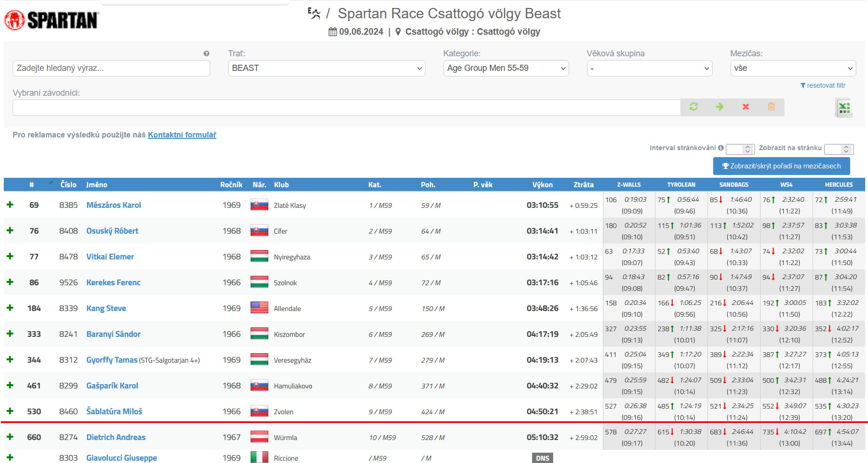This screenshot has width=868, height=463.
Task: Export results with the Excel icon
Action: tap(844, 108)
